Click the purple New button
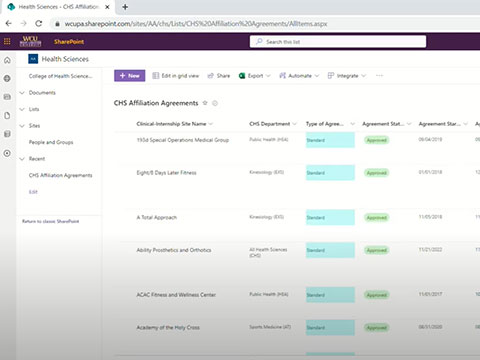480x360 pixels. [130, 76]
